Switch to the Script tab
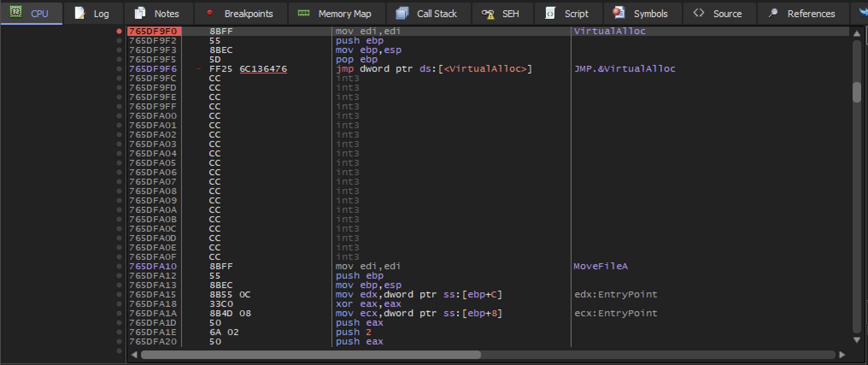This screenshot has height=365, width=868. 568,13
